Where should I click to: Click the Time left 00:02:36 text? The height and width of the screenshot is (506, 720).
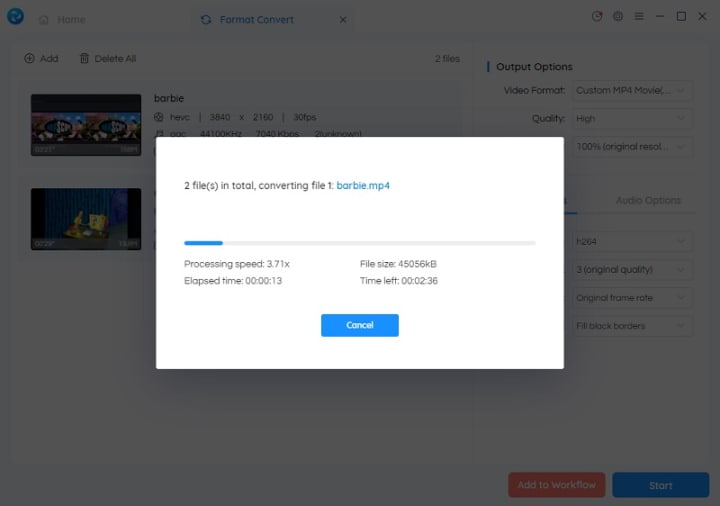tap(399, 281)
